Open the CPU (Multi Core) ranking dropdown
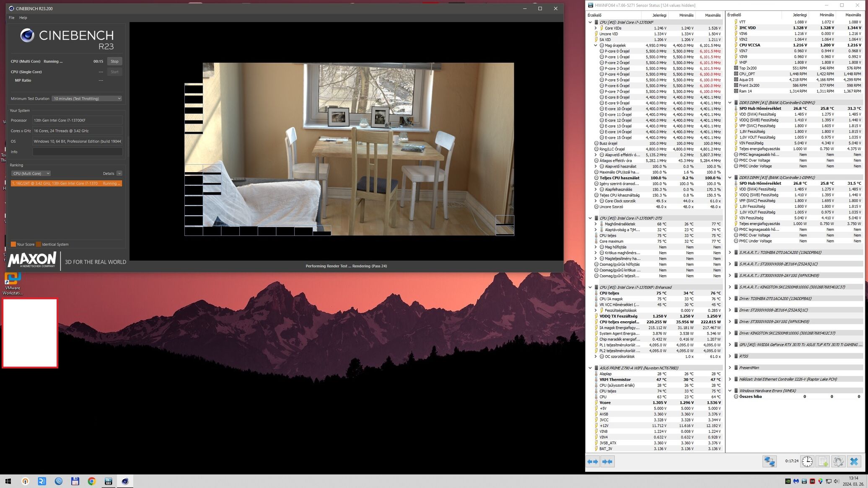868x488 pixels. (x=31, y=173)
